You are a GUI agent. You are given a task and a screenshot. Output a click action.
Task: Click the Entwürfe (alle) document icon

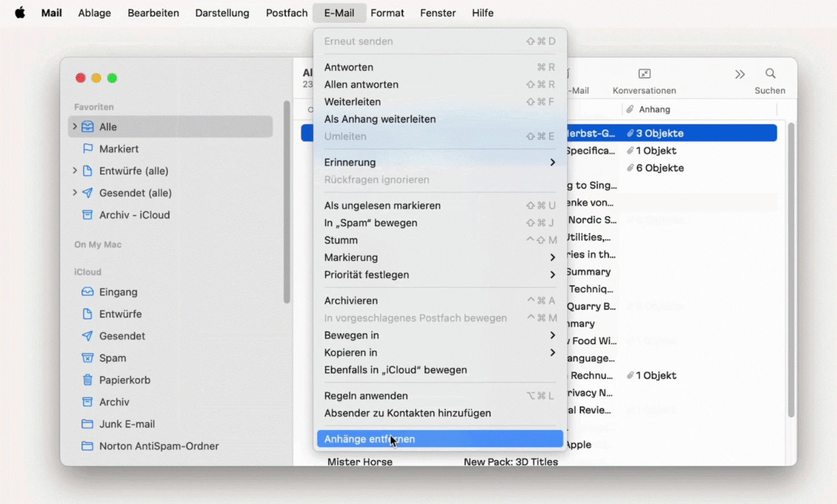(x=87, y=171)
